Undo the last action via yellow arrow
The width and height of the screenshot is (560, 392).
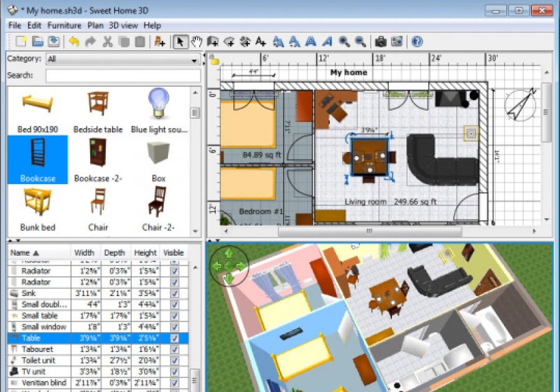[74, 42]
